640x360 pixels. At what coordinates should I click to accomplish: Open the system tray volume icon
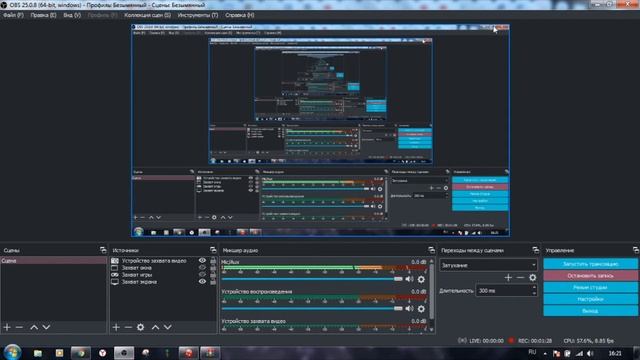(x=590, y=353)
